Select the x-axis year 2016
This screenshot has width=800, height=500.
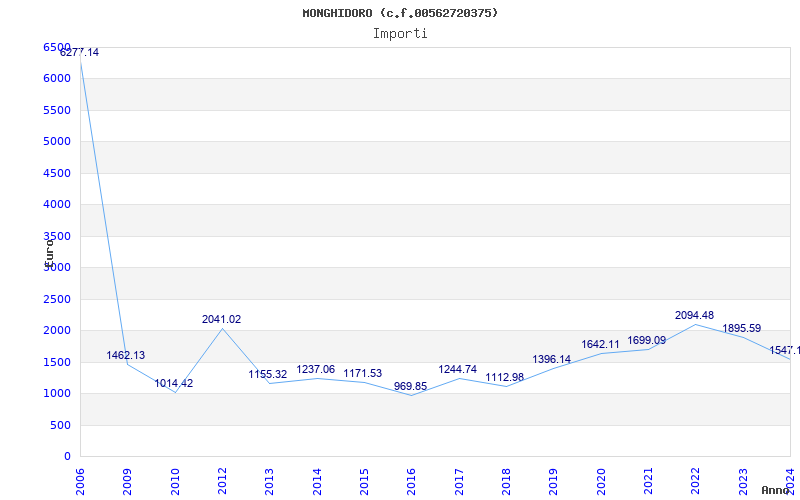[x=411, y=482]
